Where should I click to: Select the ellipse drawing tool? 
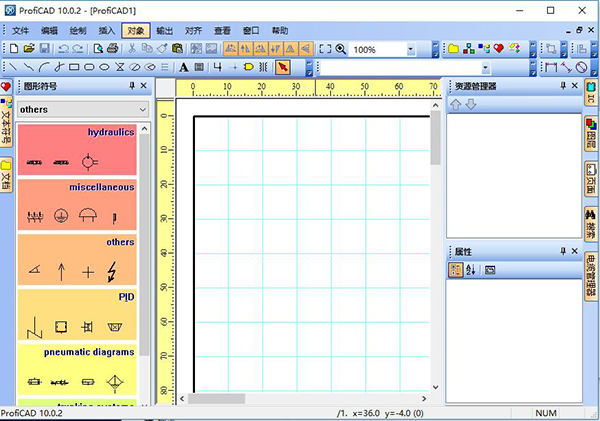[x=104, y=67]
